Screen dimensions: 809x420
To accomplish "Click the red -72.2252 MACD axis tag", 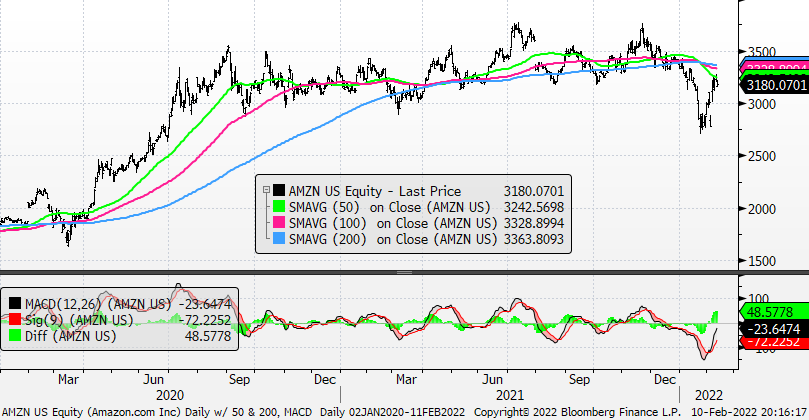I will pyautogui.click(x=774, y=342).
